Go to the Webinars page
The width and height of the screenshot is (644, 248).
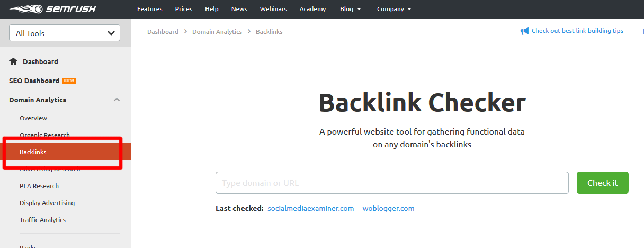[x=272, y=9]
